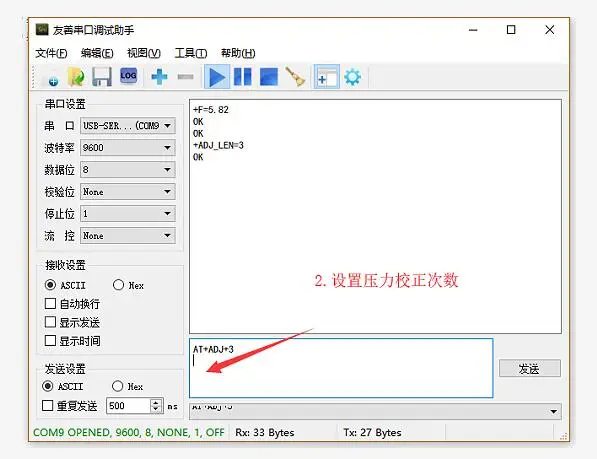Viewport: 597px width, 459px height.
Task: Click inside the send text box with AT+ADJ+3
Action: click(341, 368)
